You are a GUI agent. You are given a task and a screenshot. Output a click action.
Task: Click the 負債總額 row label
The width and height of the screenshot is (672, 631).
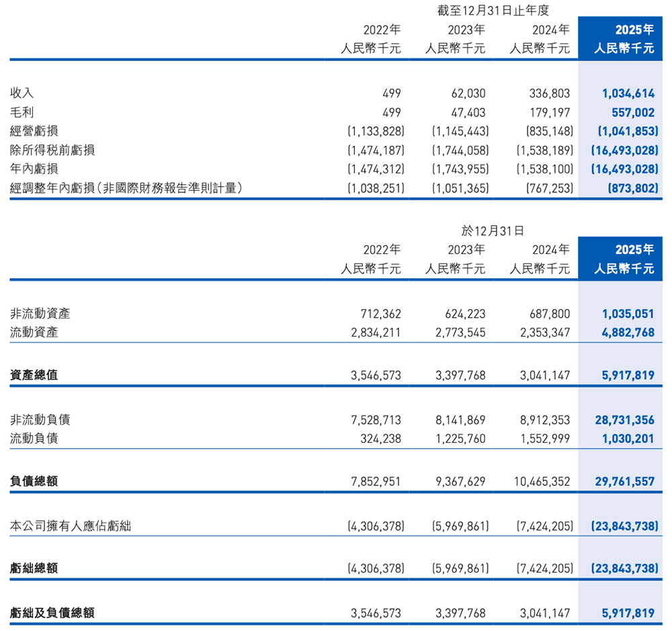pyautogui.click(x=34, y=481)
